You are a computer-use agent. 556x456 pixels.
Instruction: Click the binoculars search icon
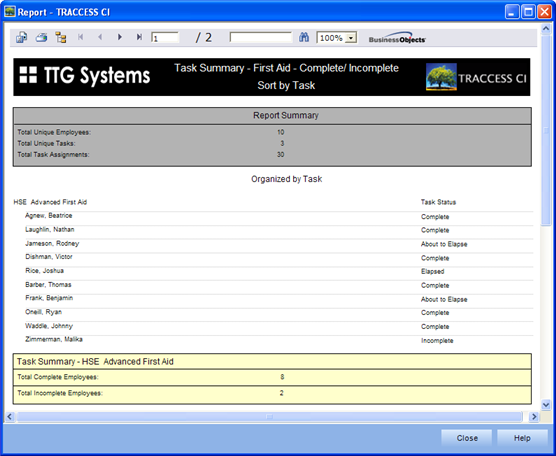(304, 37)
